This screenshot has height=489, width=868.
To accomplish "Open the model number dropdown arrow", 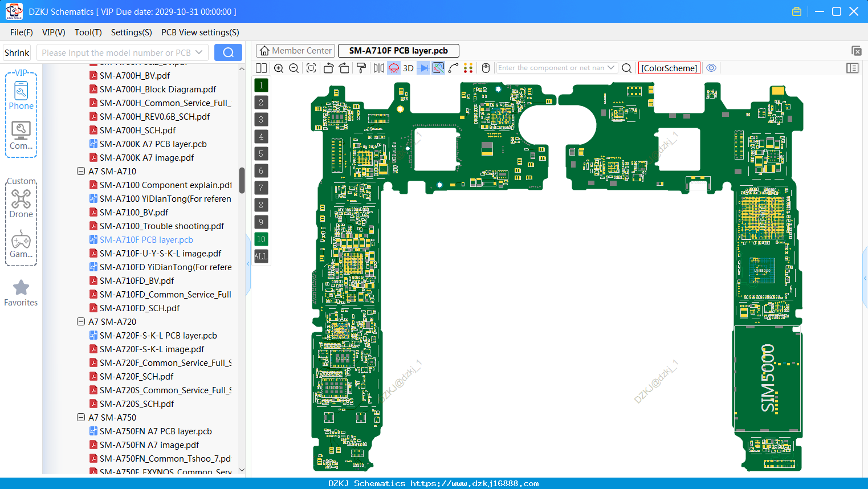I will (199, 52).
